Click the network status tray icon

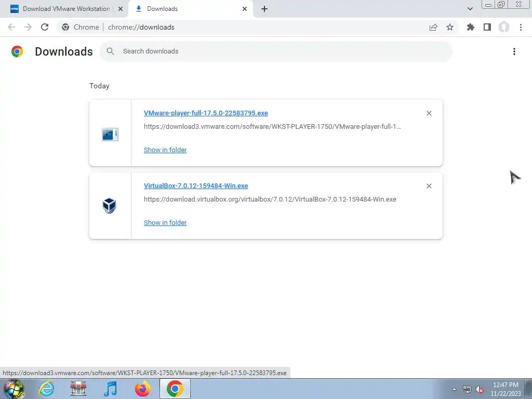click(467, 389)
